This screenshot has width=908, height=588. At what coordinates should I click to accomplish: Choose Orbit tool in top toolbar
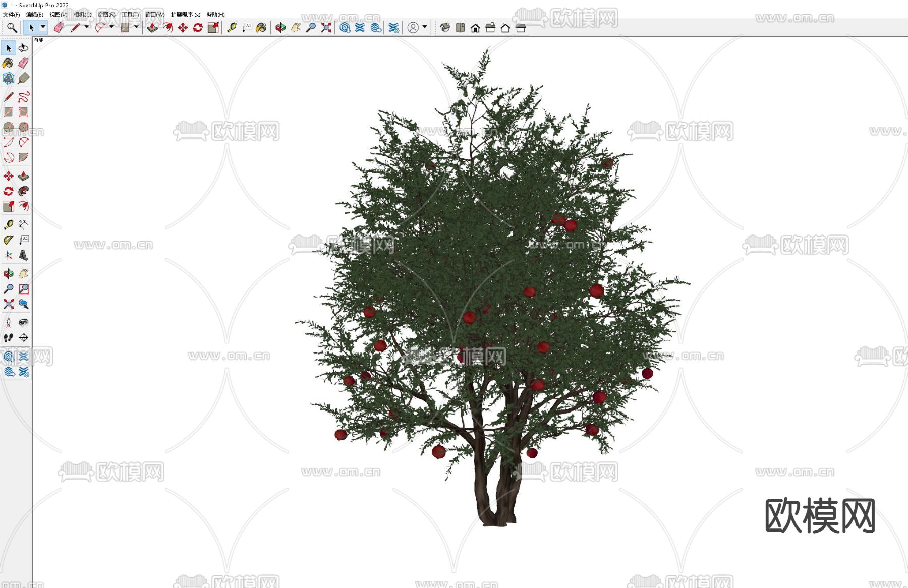(280, 28)
